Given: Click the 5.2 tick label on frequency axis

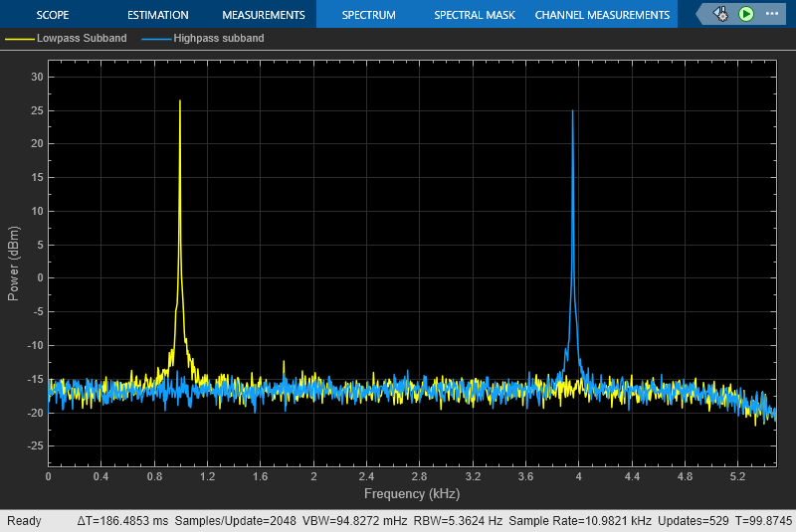Looking at the screenshot, I should pos(737,476).
